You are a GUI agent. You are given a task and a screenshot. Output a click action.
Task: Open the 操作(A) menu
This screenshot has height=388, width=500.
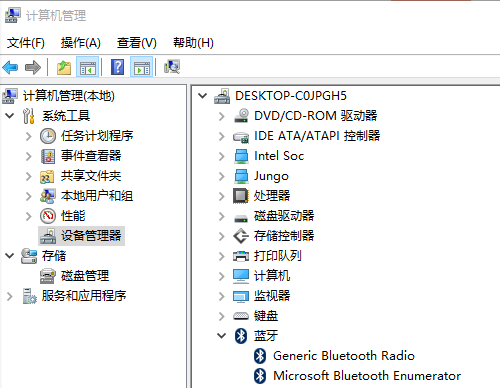[x=80, y=43]
